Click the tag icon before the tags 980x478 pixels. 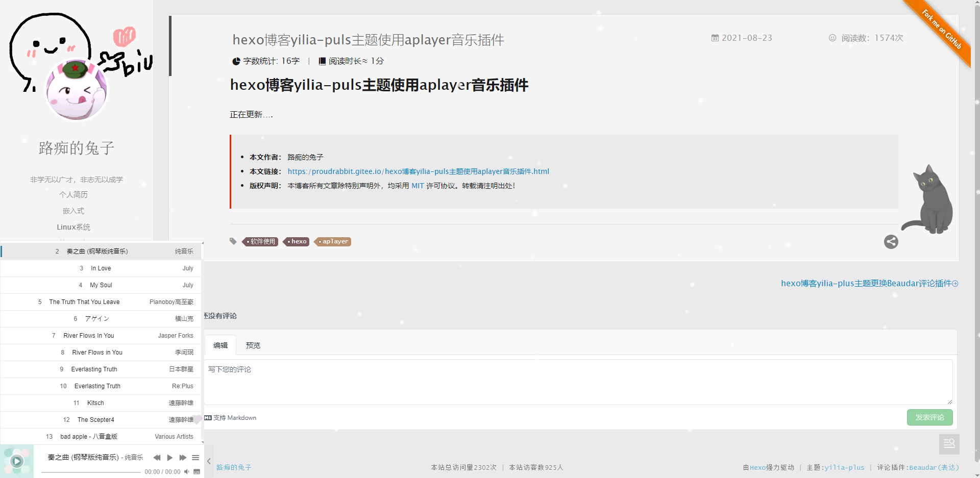(x=233, y=241)
